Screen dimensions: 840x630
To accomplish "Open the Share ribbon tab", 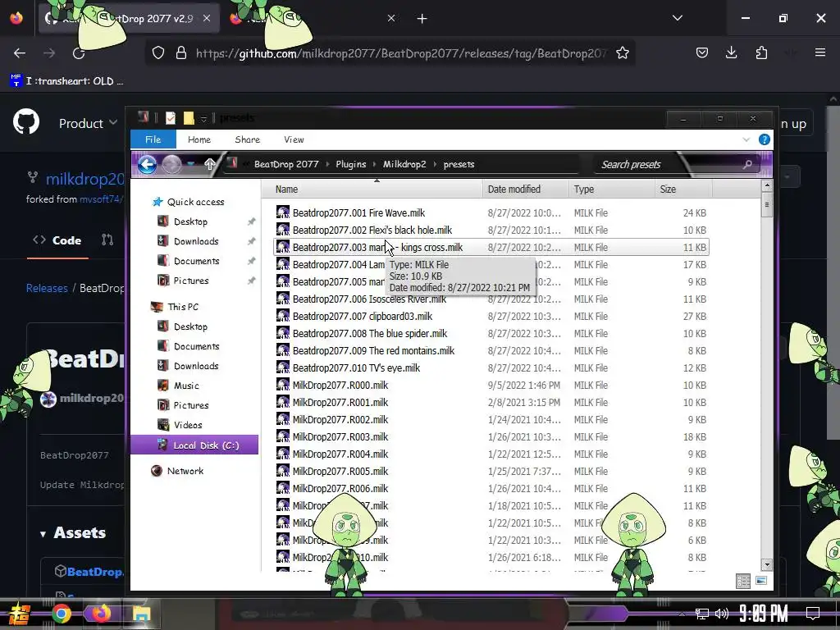I will click(248, 139).
